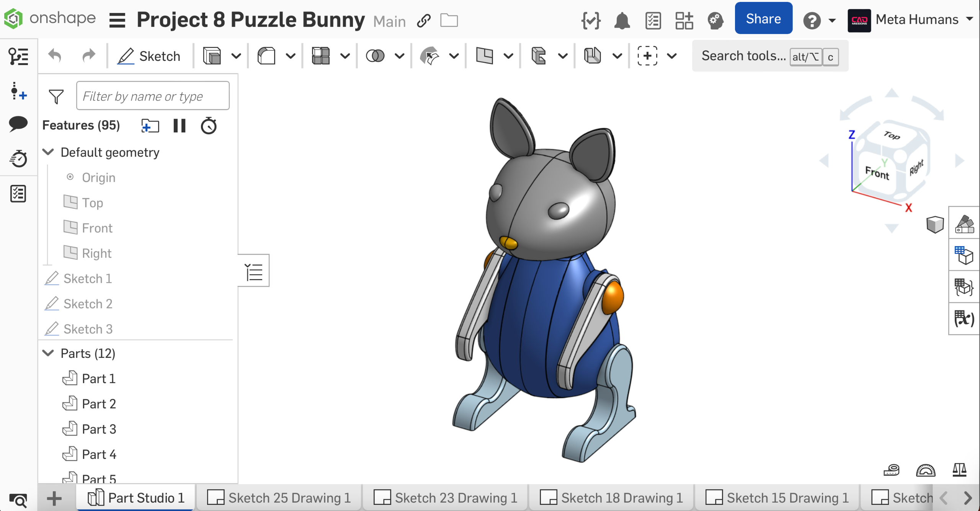Collapse the Default geometry group
This screenshot has height=511, width=980.
click(48, 152)
